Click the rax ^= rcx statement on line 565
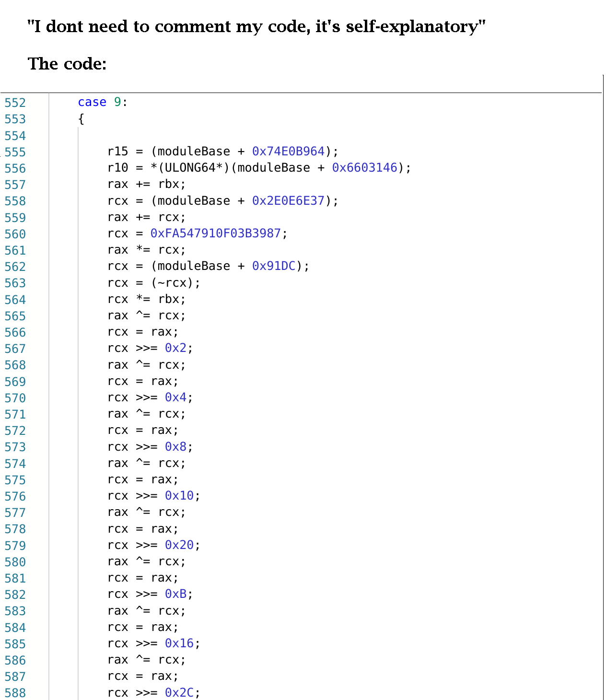Screen dimensions: 606x700 pyautogui.click(x=145, y=315)
